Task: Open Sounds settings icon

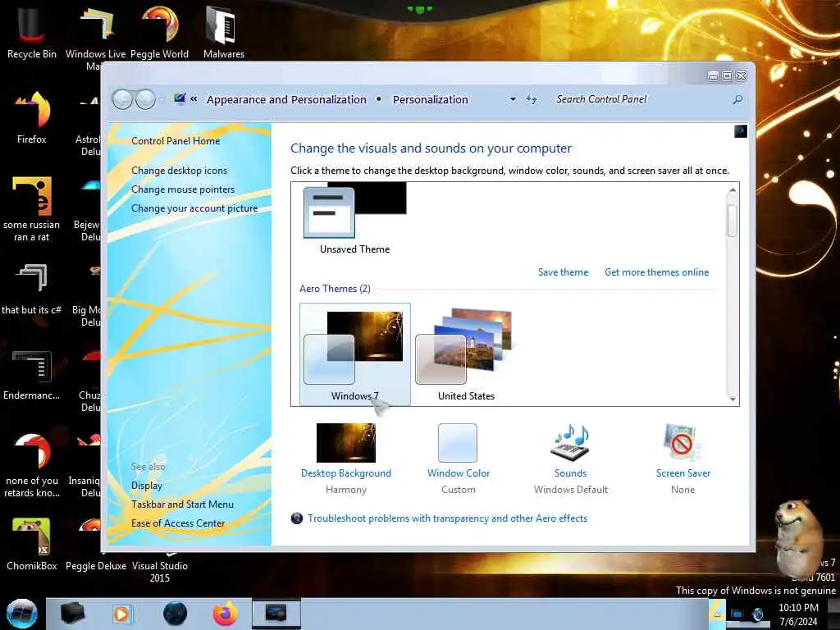Action: pos(570,442)
